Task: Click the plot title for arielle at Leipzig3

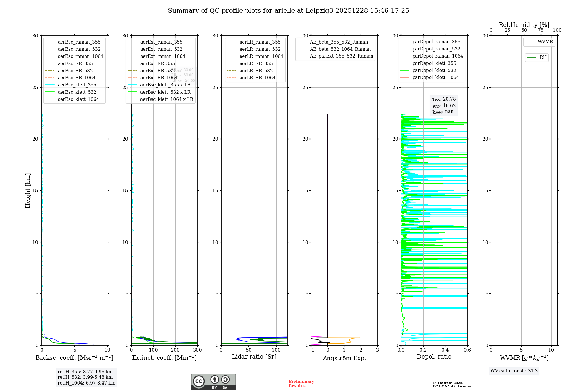Action: pos(288,11)
